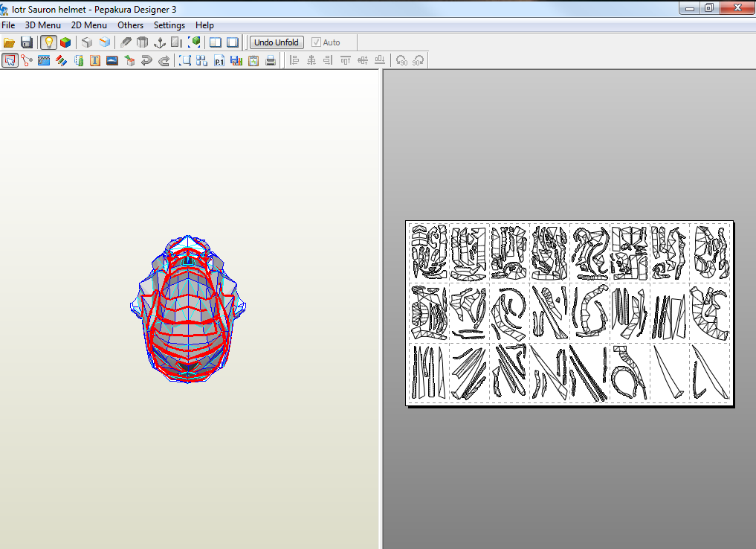Click the clipboard with green arrow icon
This screenshot has width=756, height=549.
point(253,60)
